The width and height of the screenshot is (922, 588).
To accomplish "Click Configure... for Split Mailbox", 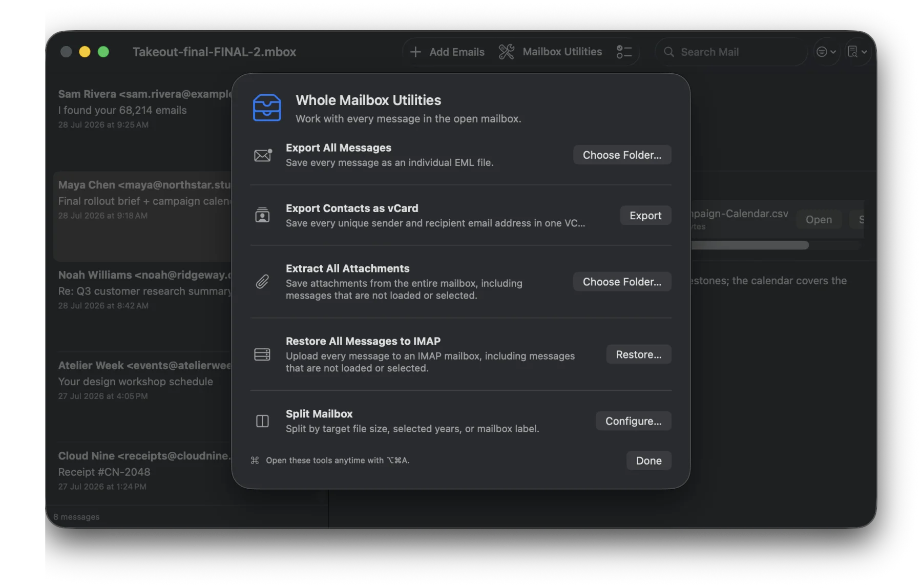I will pos(633,421).
